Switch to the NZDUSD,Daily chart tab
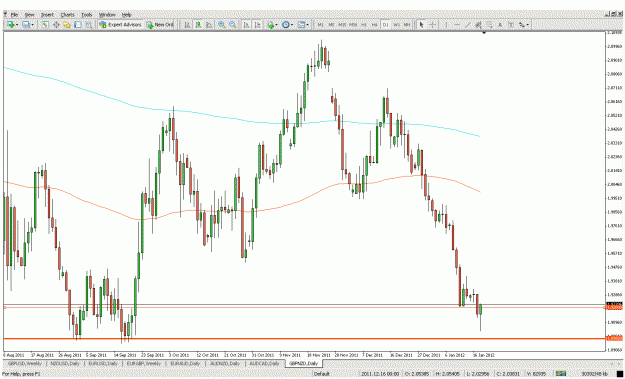Image resolution: width=625 pixels, height=379 pixels. 65,363
